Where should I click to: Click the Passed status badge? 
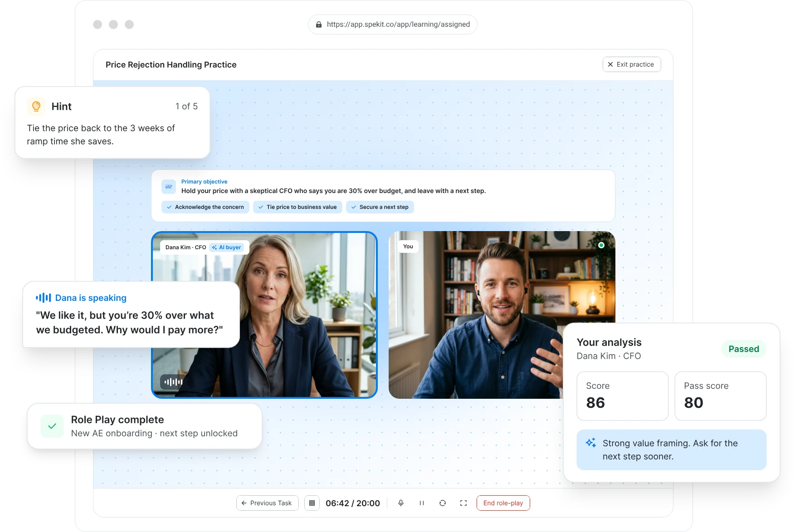[744, 349]
